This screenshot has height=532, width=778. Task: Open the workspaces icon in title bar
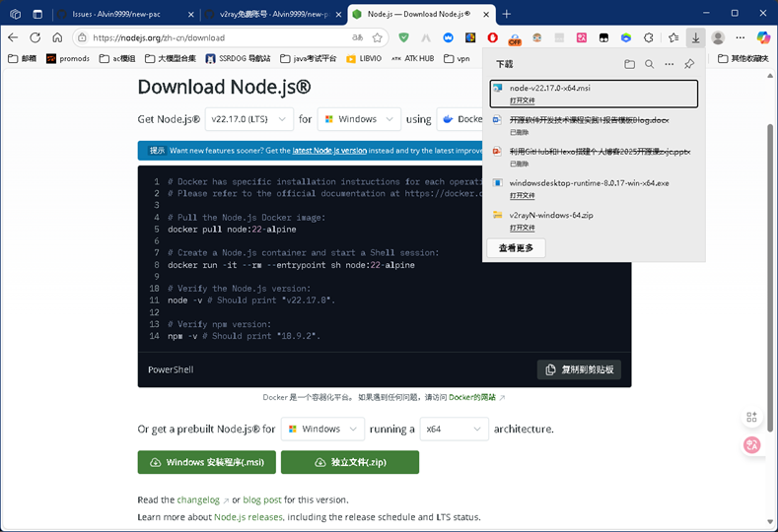click(x=16, y=14)
